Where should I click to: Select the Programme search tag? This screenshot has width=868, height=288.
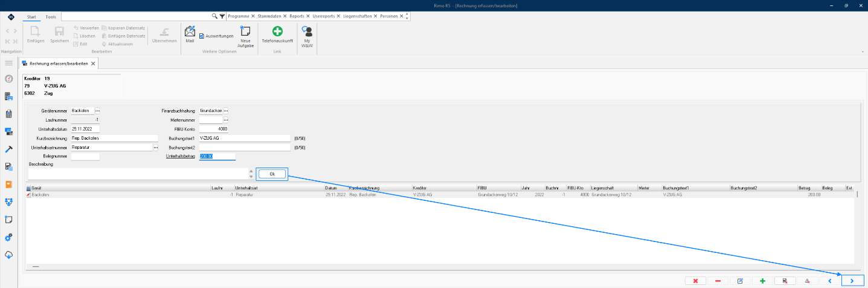[237, 16]
